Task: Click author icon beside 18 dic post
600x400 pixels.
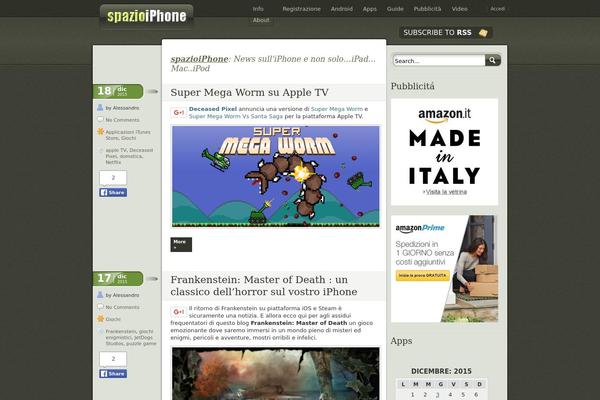Action: pyautogui.click(x=100, y=108)
